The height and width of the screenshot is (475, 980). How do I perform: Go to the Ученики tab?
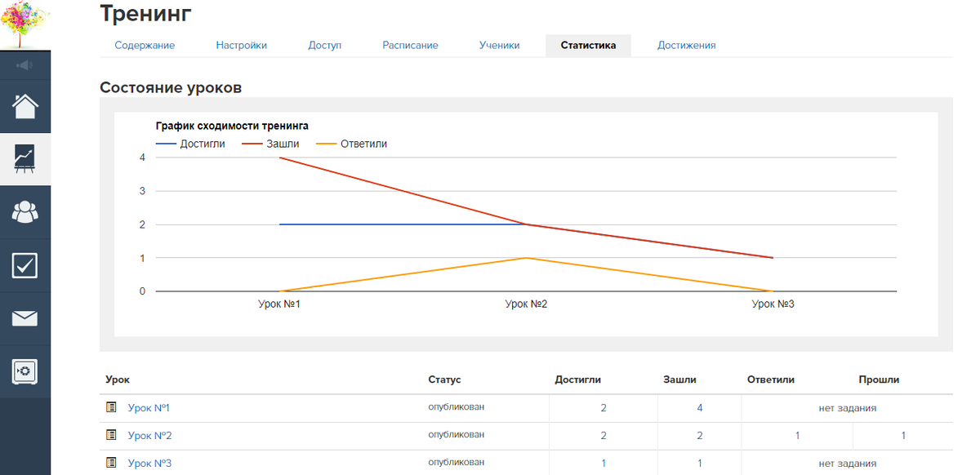499,46
